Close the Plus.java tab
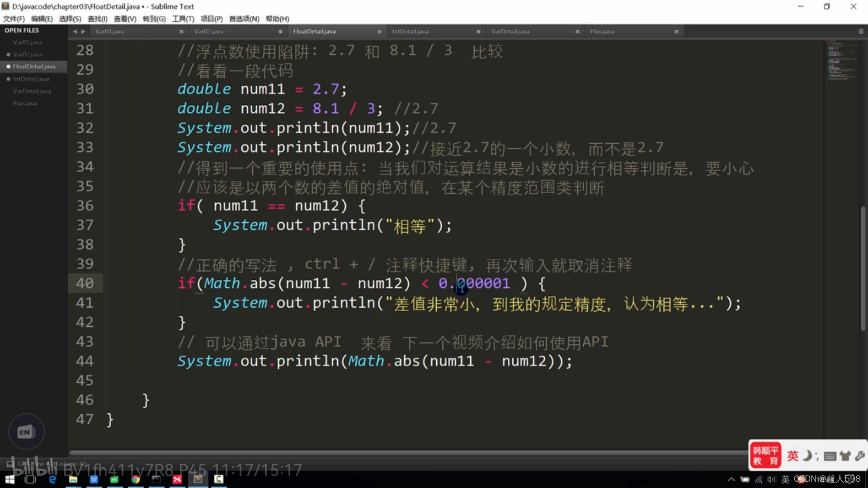Viewport: 868px width, 488px height. [x=676, y=32]
